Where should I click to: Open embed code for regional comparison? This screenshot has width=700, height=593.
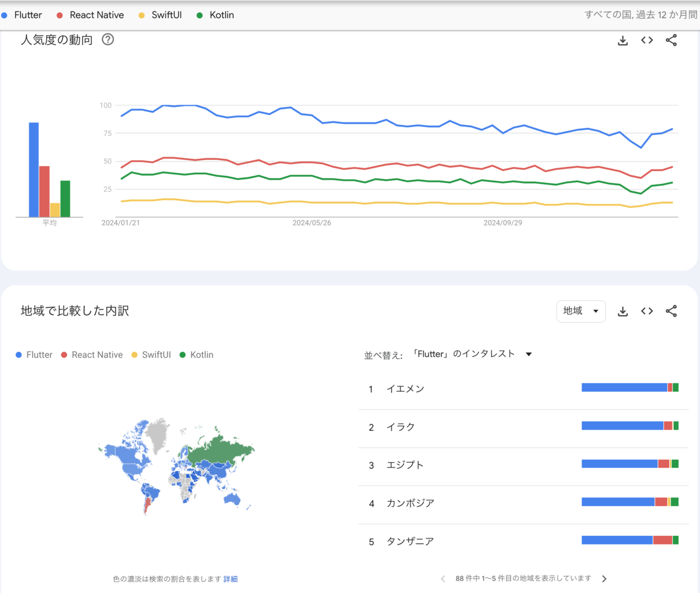point(647,311)
